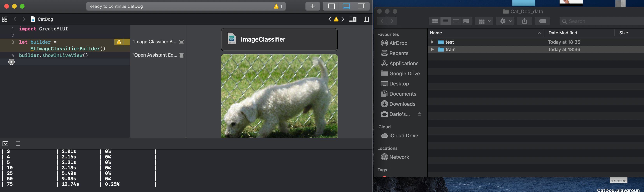This screenshot has width=644, height=192.
Task: Expand the test folder disclosure triangle
Action: 432,42
